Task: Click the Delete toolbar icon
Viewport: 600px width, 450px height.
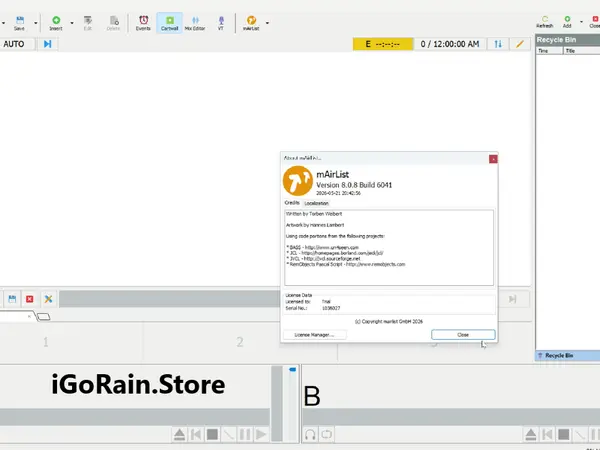Action: tap(113, 23)
